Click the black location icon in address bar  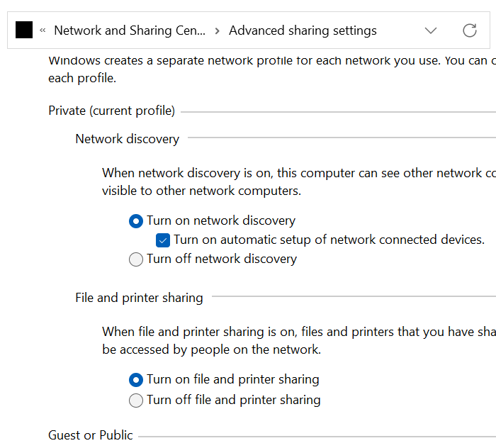(x=24, y=30)
